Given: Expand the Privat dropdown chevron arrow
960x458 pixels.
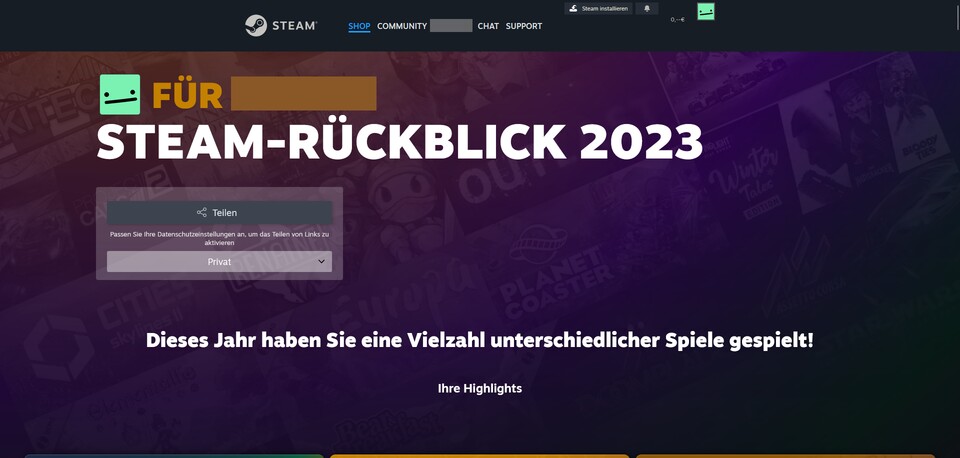Looking at the screenshot, I should pyautogui.click(x=321, y=261).
